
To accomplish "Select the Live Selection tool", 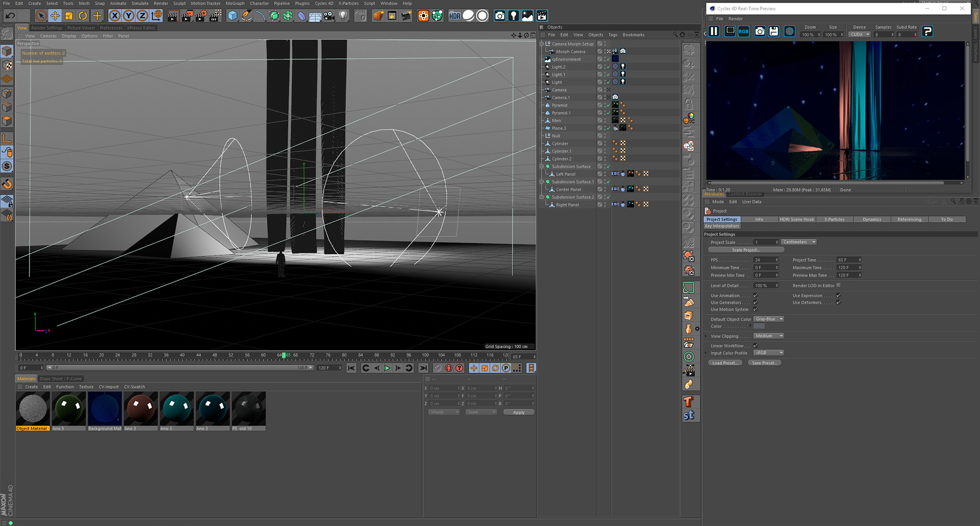I will (x=41, y=16).
